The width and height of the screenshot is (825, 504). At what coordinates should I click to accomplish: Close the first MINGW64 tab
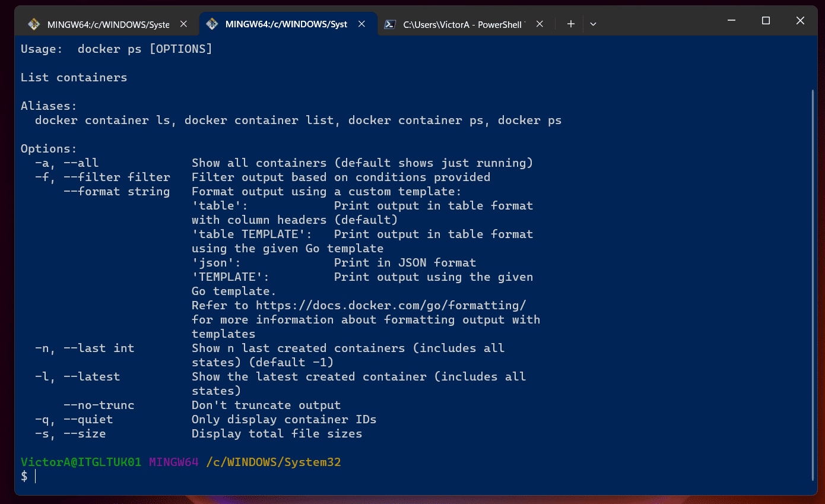183,24
